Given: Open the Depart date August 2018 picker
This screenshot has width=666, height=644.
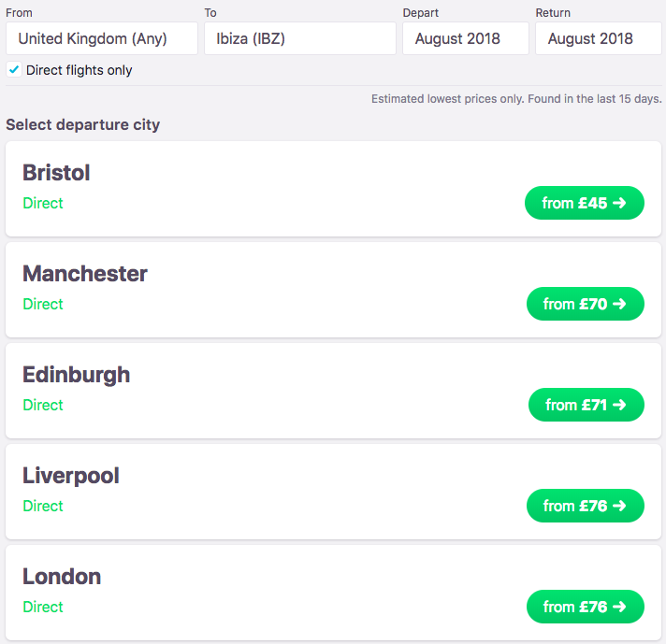Looking at the screenshot, I should (x=466, y=38).
